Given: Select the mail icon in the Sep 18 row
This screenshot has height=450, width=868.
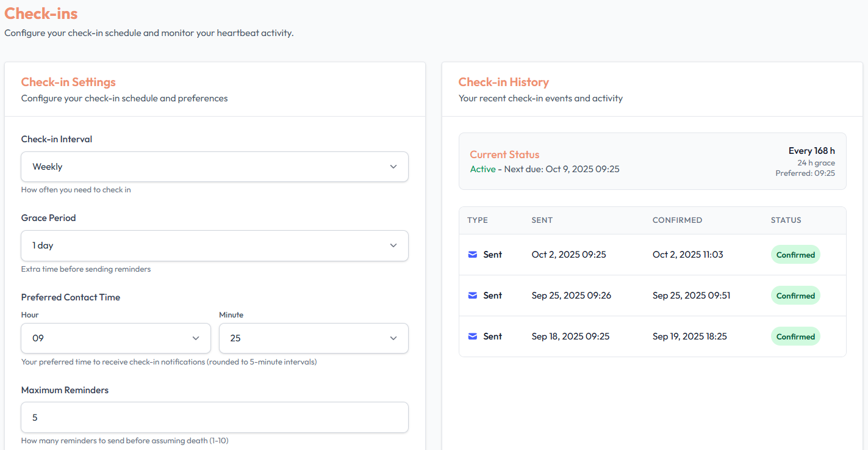Looking at the screenshot, I should [472, 336].
